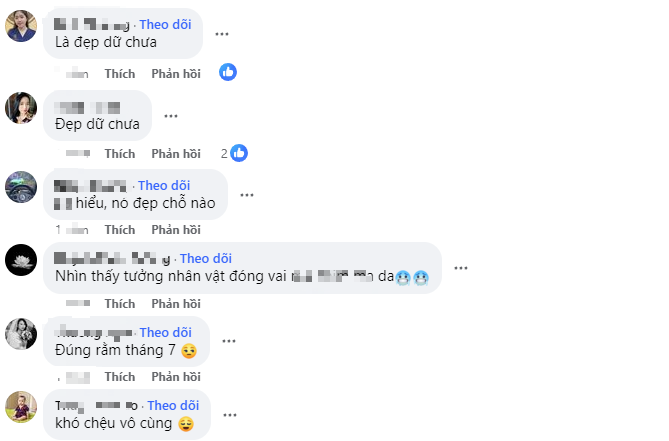Open three-dot menu beside 'Đẹp dữ chưa' comment

(171, 115)
